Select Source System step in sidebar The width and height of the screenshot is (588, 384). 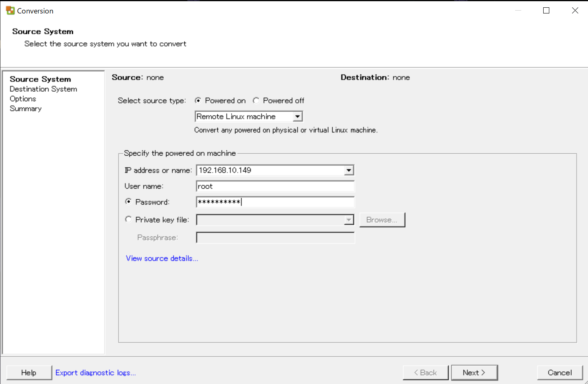40,79
